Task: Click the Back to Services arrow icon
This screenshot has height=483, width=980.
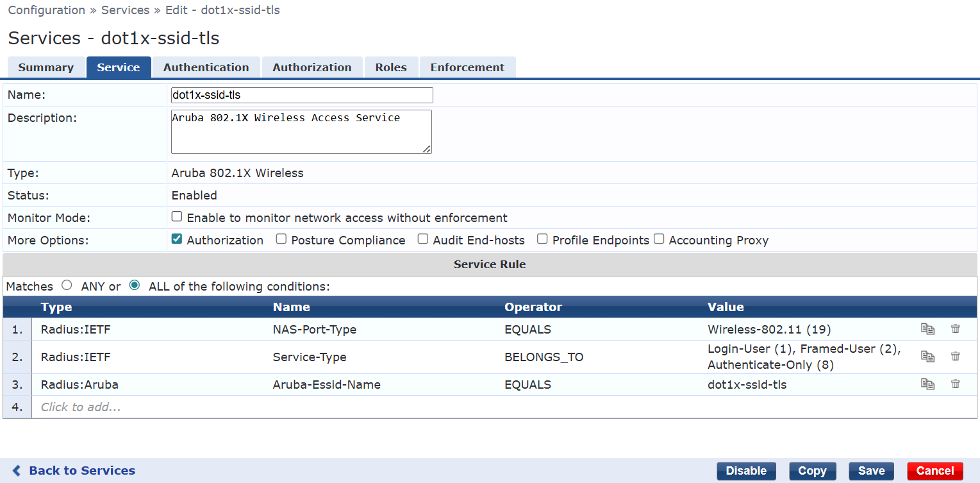Action: point(17,471)
